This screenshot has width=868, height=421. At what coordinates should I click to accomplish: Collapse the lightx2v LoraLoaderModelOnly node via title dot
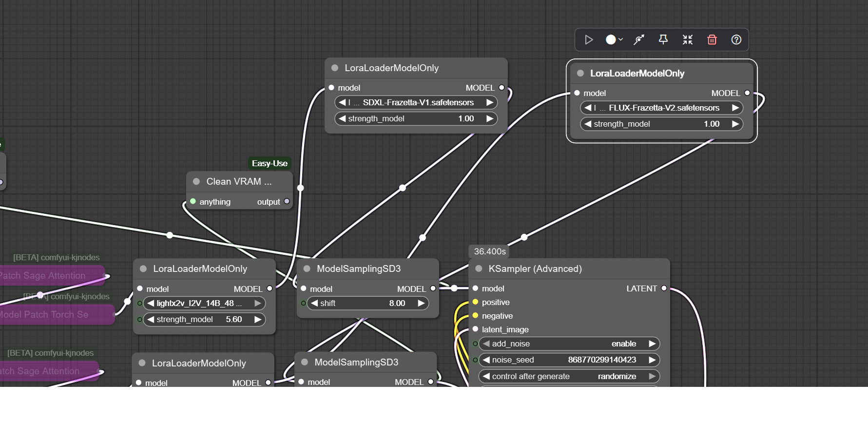click(x=143, y=268)
